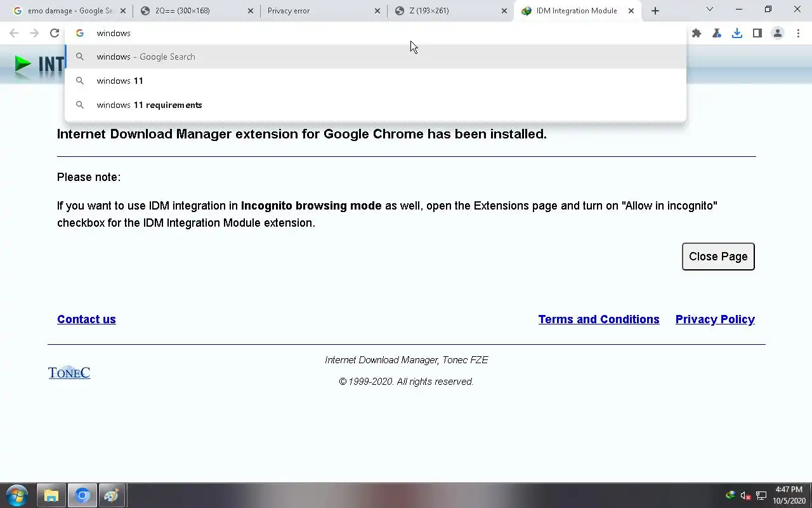This screenshot has height=508, width=812.
Task: Open the Terms and Conditions link
Action: (x=599, y=319)
